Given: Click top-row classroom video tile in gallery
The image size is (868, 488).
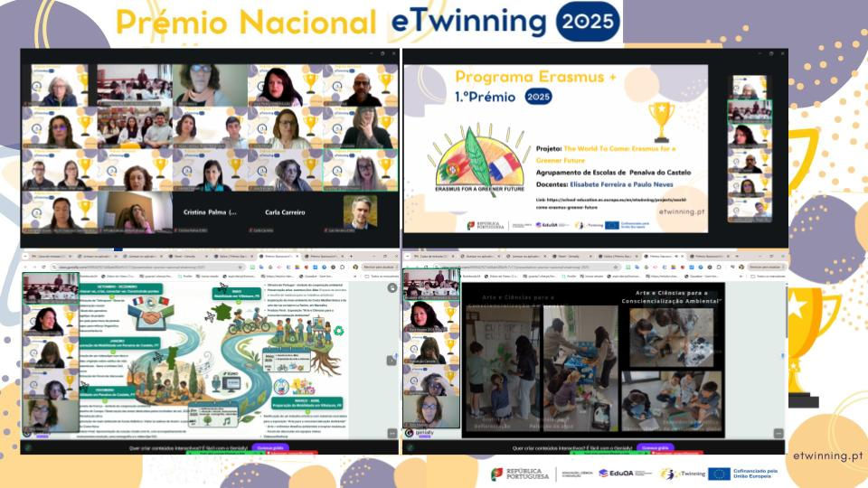Looking at the screenshot, I should click(x=135, y=85).
